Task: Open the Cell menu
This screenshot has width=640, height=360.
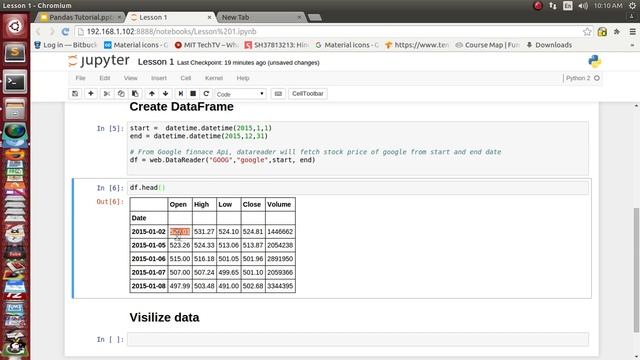Action: [186, 78]
